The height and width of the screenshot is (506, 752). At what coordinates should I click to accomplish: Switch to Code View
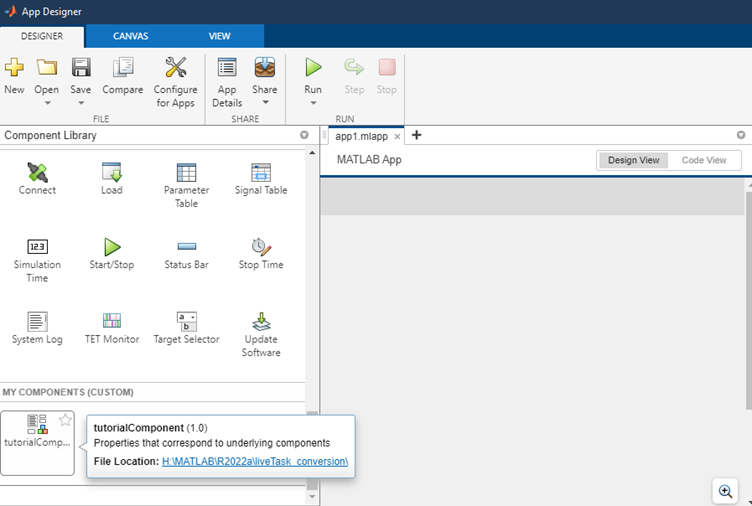[704, 160]
